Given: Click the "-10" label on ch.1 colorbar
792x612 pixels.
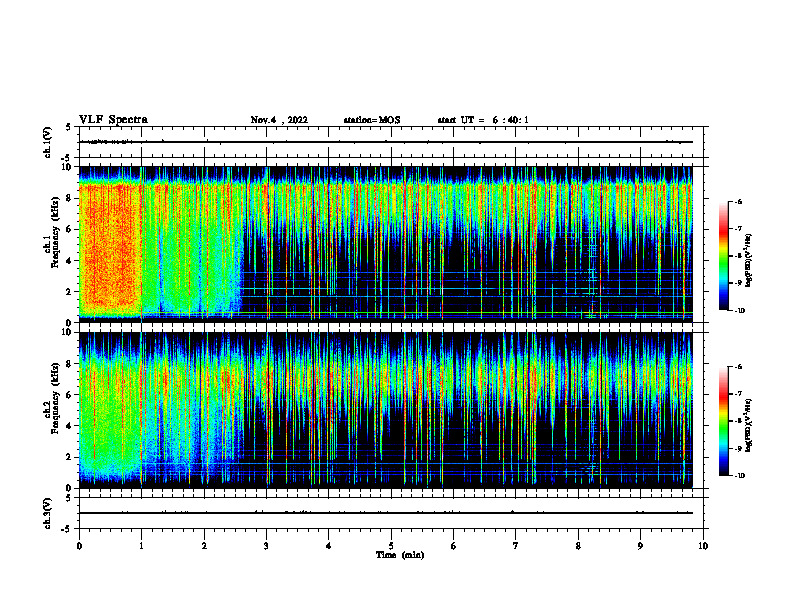Looking at the screenshot, I should [x=739, y=311].
